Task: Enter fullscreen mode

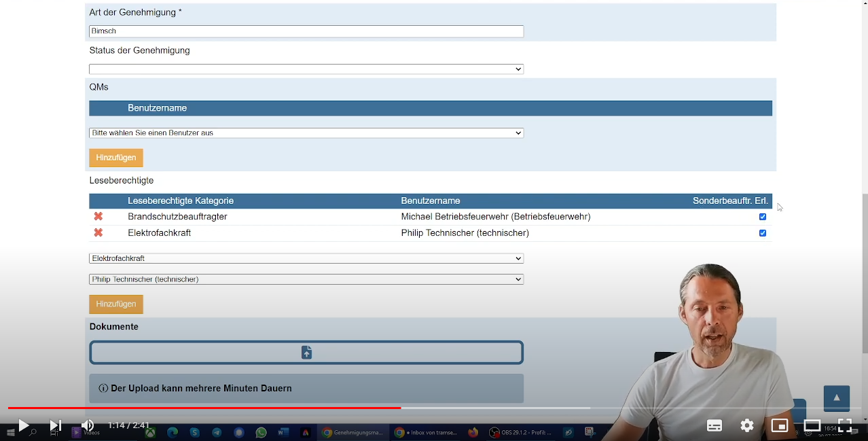Action: tap(845, 426)
